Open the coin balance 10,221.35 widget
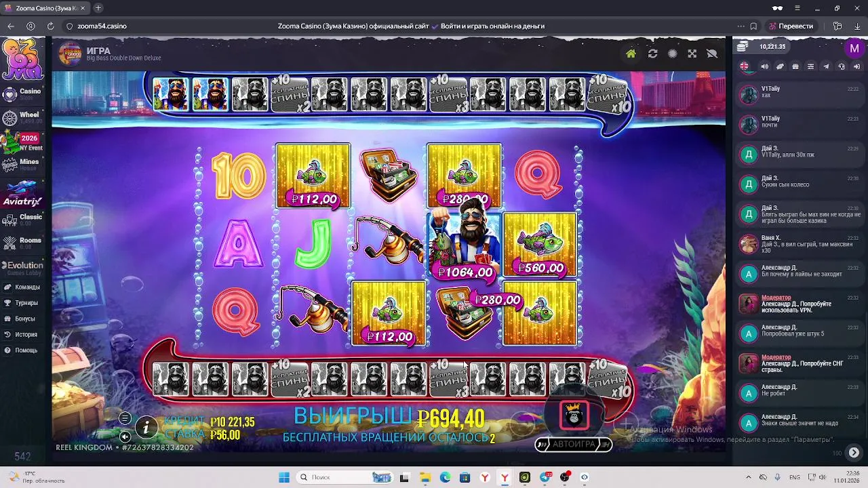The width and height of the screenshot is (868, 488). pos(763,47)
